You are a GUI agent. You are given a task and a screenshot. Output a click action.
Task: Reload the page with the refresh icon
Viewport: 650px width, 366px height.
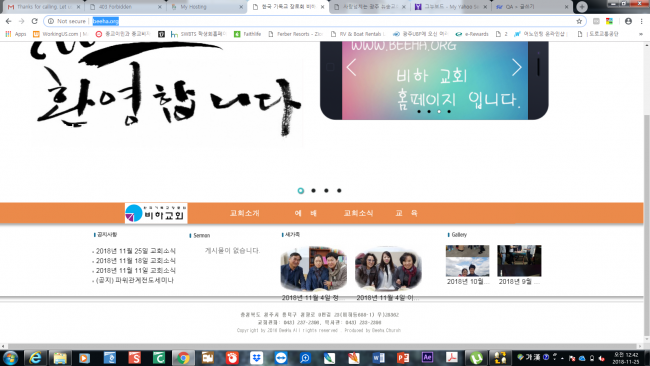pyautogui.click(x=35, y=21)
